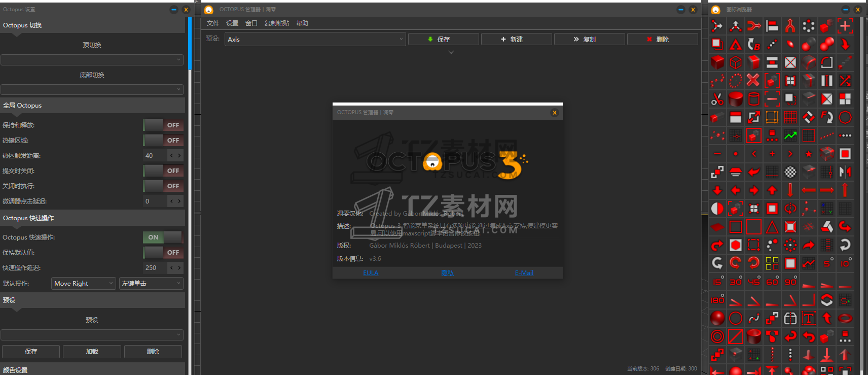Click the 新建 button in manager
Viewport: 868px width, 375px height.
pyautogui.click(x=516, y=39)
